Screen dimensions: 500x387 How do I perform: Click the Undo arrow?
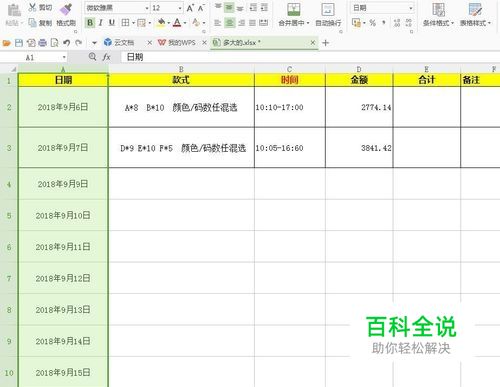[66, 43]
